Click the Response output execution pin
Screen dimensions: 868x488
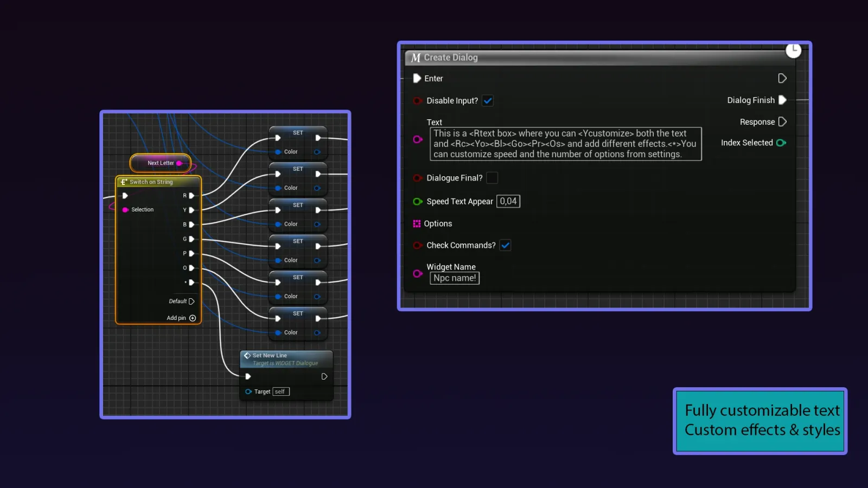tap(782, 121)
